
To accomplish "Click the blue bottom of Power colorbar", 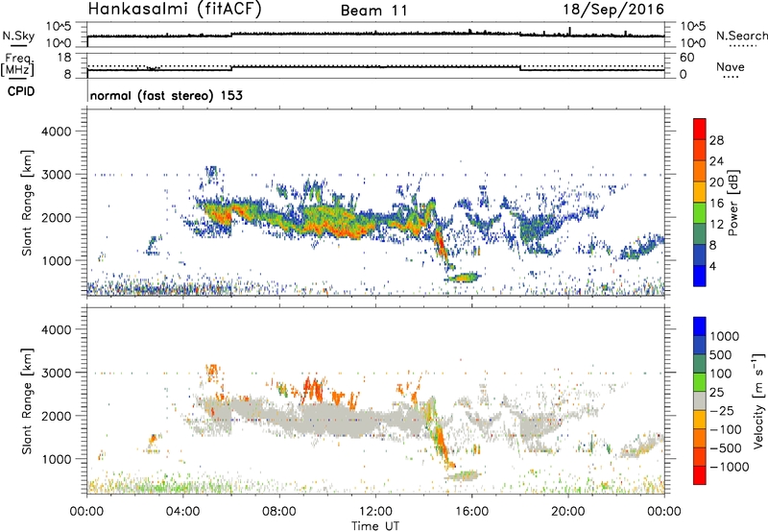I will pyautogui.click(x=700, y=276).
